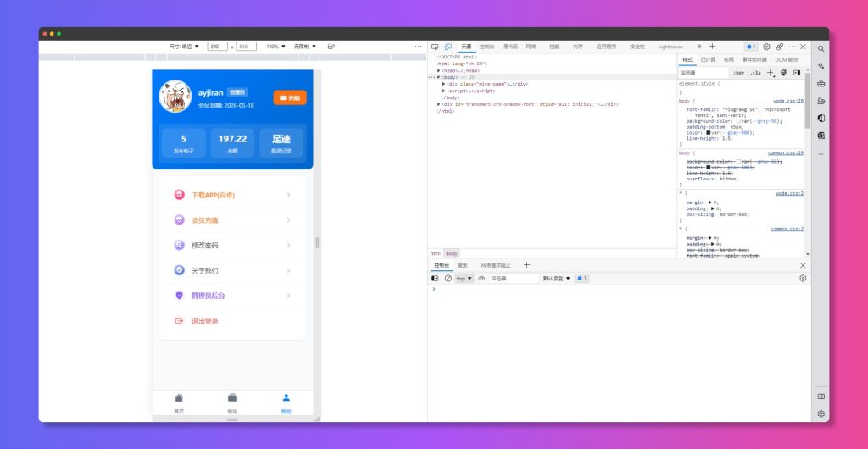Click the viewport width input showing 390
Image resolution: width=868 pixels, height=449 pixels.
[x=217, y=47]
